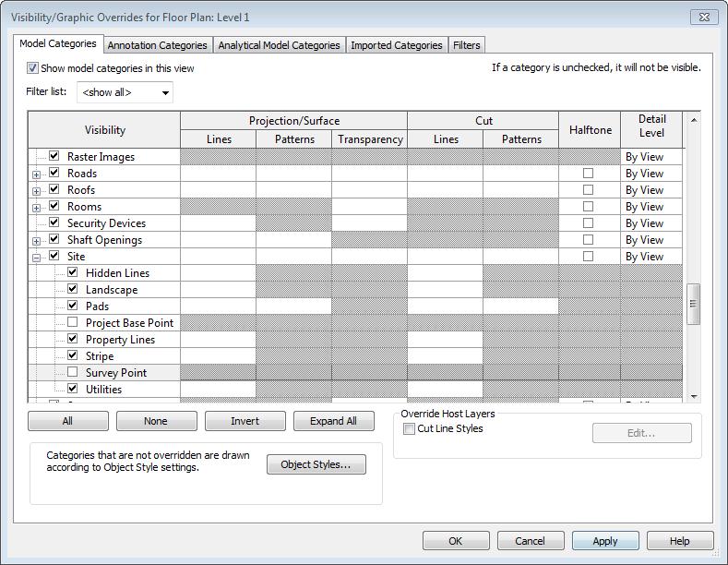
Task: Uncheck the Roads visibility checkbox
Action: click(x=54, y=173)
